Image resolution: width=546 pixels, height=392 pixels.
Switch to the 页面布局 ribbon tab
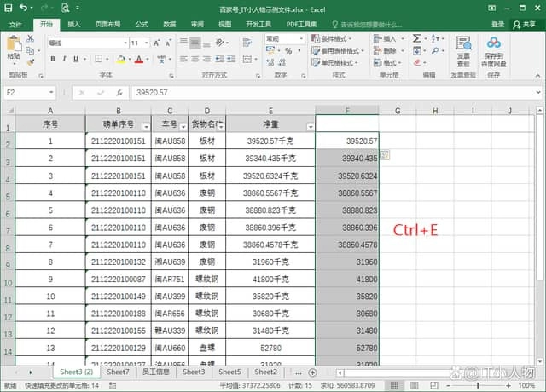click(x=107, y=25)
